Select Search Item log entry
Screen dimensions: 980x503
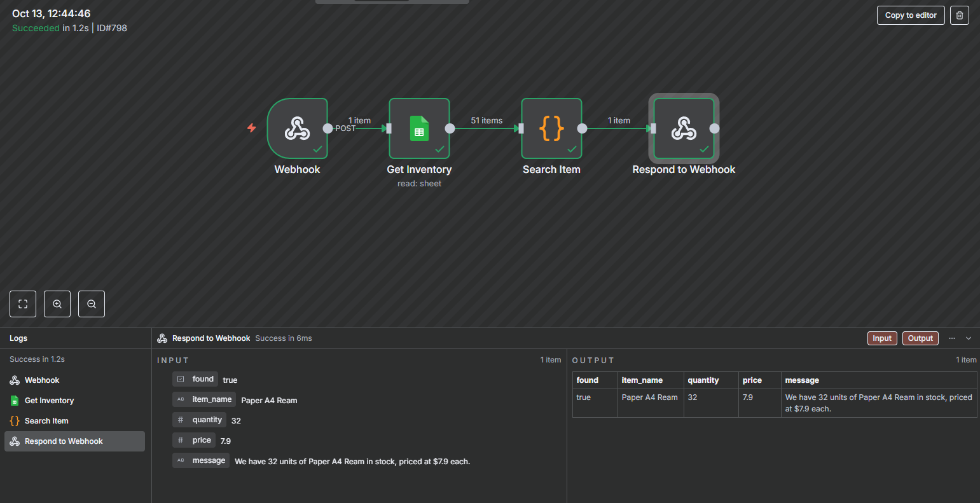[46, 421]
